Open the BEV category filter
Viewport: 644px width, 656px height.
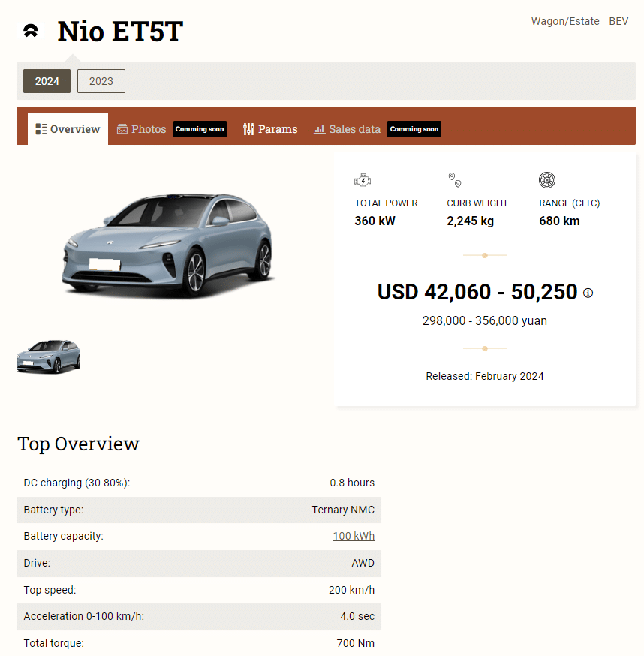tap(618, 20)
